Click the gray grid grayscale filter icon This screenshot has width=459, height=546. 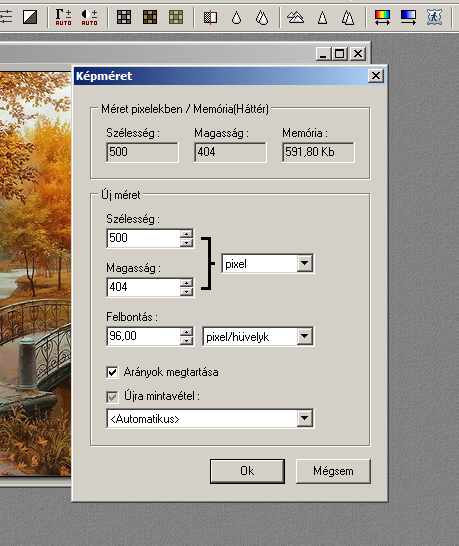(124, 17)
